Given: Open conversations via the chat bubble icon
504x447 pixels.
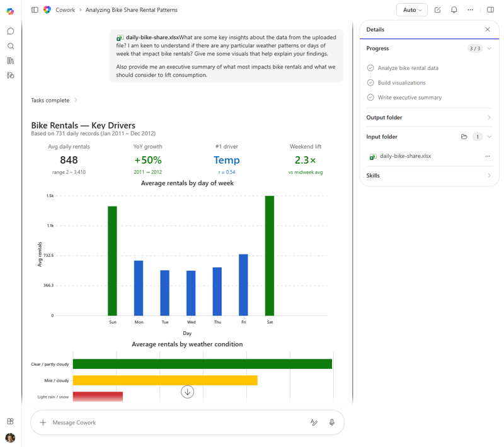Looking at the screenshot, I should tap(10, 31).
